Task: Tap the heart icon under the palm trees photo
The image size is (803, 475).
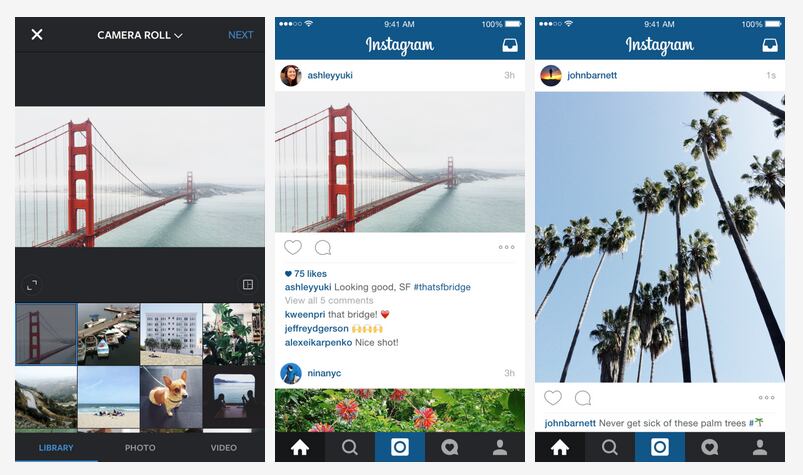Action: click(x=553, y=398)
